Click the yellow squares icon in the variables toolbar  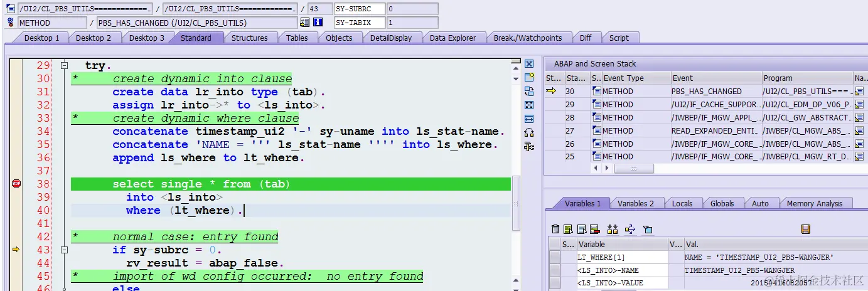(x=613, y=230)
